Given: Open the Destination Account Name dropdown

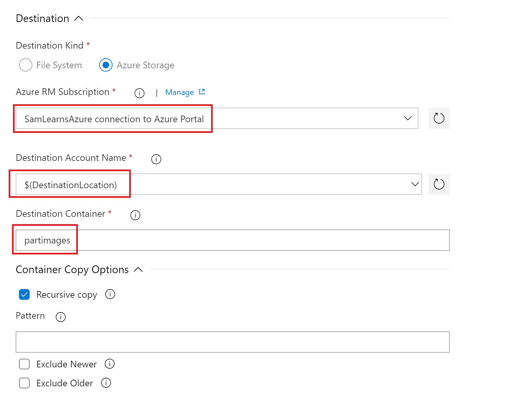Looking at the screenshot, I should 415,184.
